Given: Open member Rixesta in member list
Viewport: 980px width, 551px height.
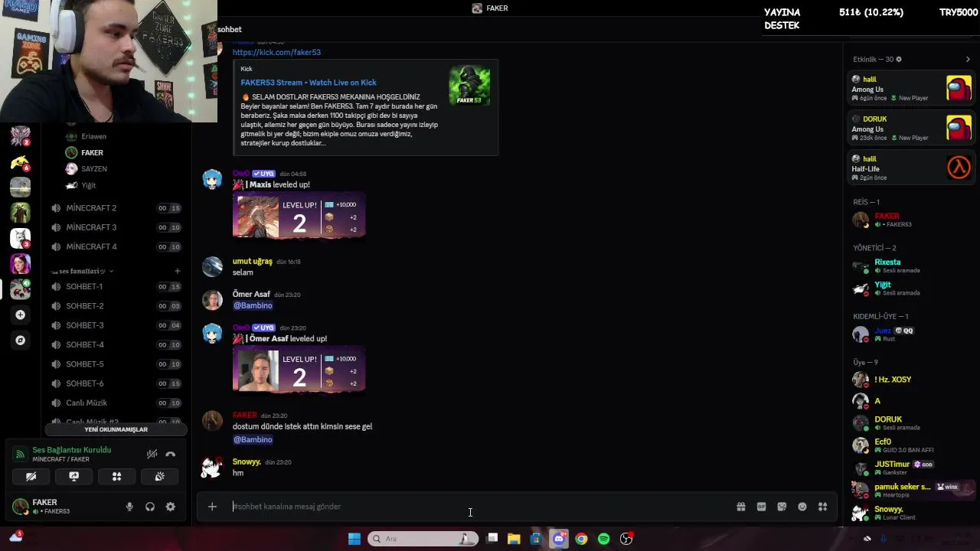Looking at the screenshot, I should (x=911, y=266).
